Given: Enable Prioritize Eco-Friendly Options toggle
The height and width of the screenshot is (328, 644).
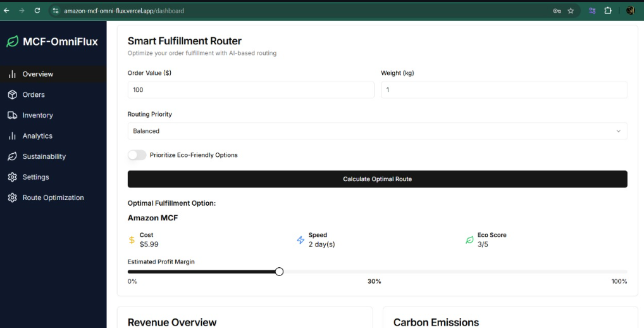Looking at the screenshot, I should (x=137, y=155).
